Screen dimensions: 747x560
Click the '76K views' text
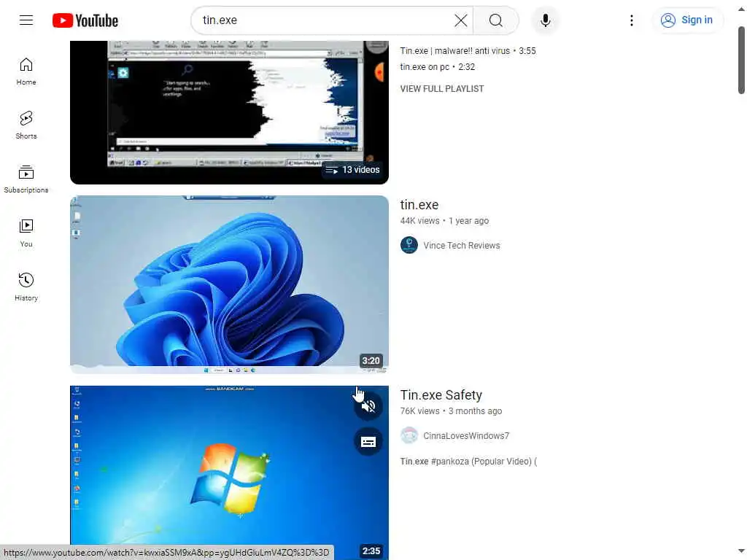click(419, 411)
